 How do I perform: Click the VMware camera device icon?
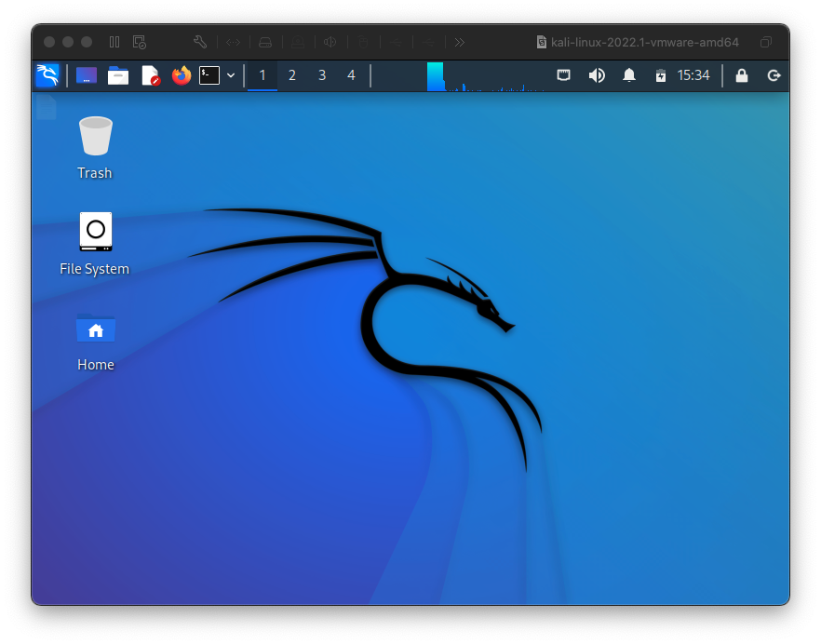(x=298, y=43)
